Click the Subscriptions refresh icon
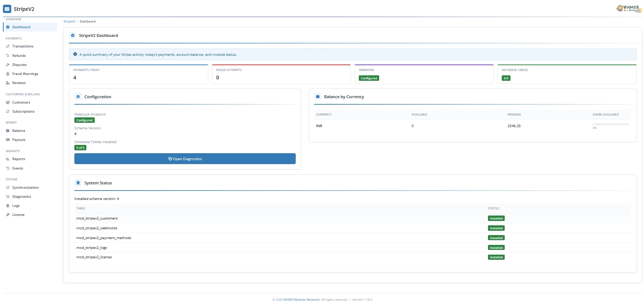Screen dimensions: 644x305 tap(8, 112)
